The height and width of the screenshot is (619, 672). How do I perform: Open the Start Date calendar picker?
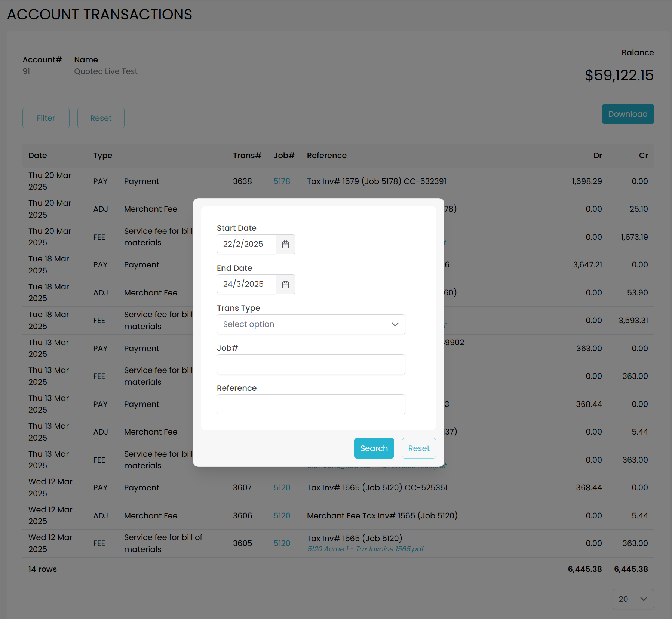285,244
